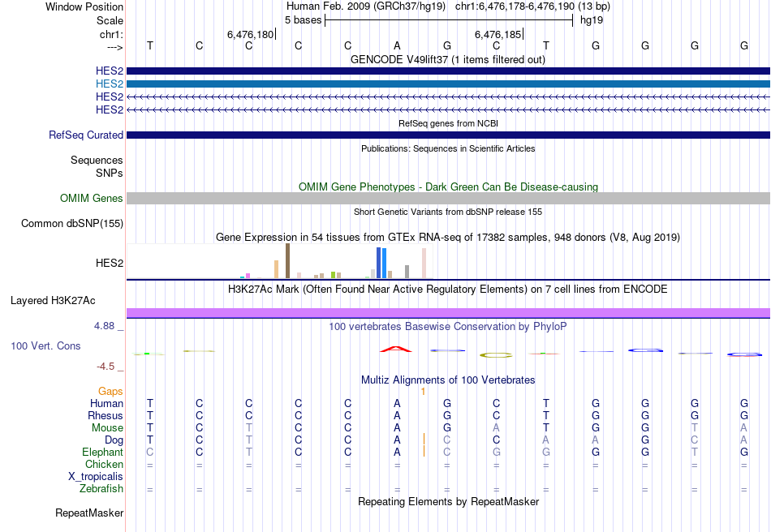The width and height of the screenshot is (771, 532).
Task: Click the purple H3K27Ac signal bar
Action: (448, 313)
